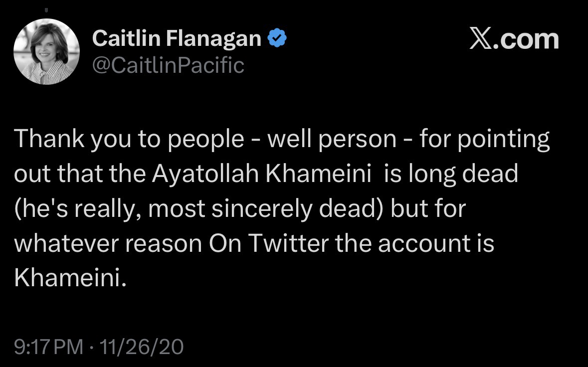Viewport: 588px width, 367px height.
Task: Click the words "whatever reason"
Action: coord(108,243)
